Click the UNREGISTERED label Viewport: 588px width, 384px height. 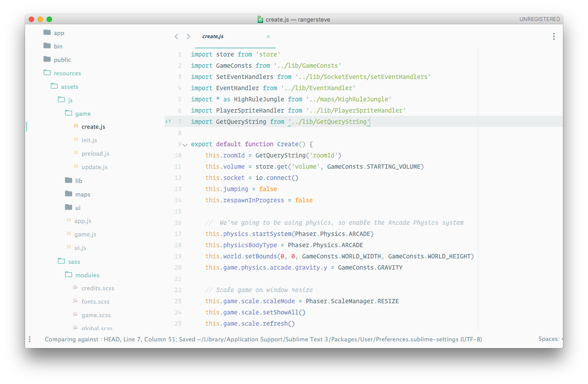click(x=540, y=19)
